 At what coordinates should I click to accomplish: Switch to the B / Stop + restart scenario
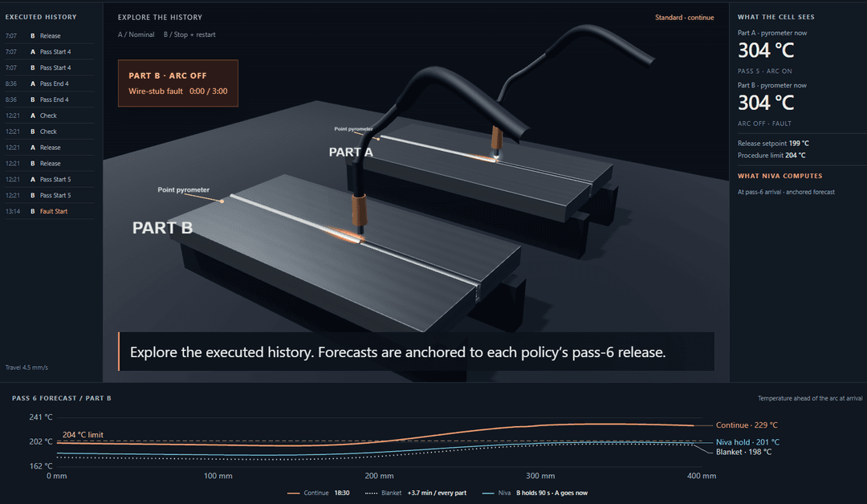(x=189, y=35)
